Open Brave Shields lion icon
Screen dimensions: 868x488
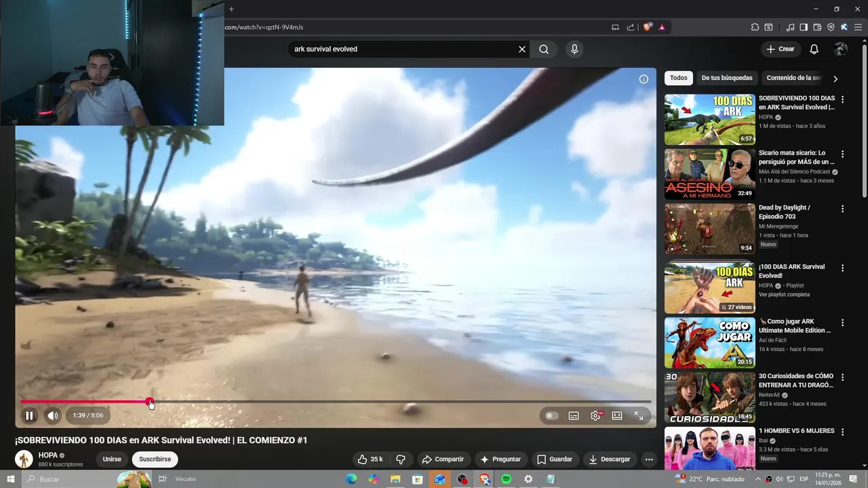647,27
